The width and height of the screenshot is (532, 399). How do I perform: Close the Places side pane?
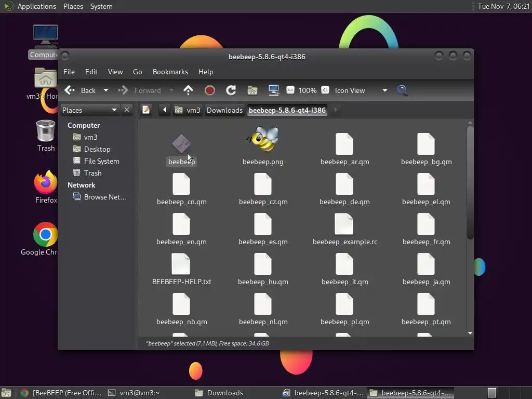[127, 110]
